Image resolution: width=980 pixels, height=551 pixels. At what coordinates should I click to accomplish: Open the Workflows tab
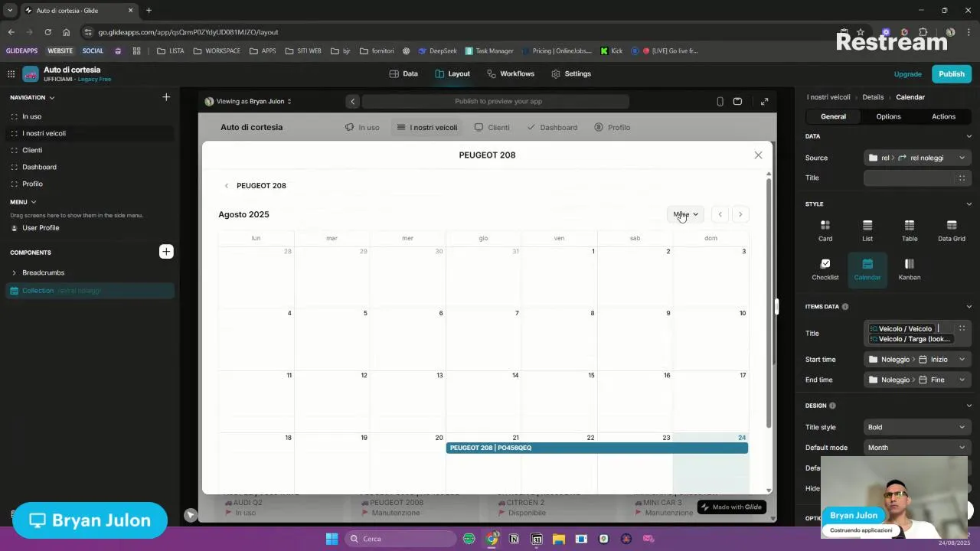click(510, 73)
